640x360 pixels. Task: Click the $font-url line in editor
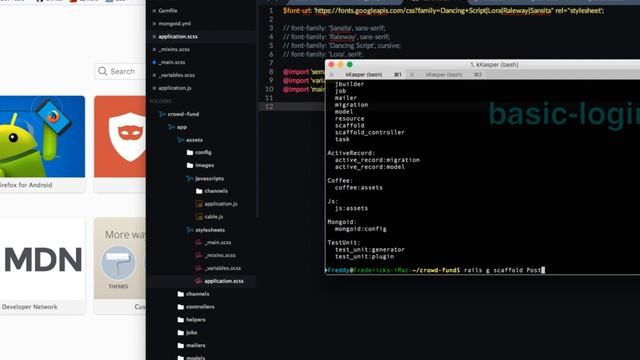pyautogui.click(x=443, y=11)
